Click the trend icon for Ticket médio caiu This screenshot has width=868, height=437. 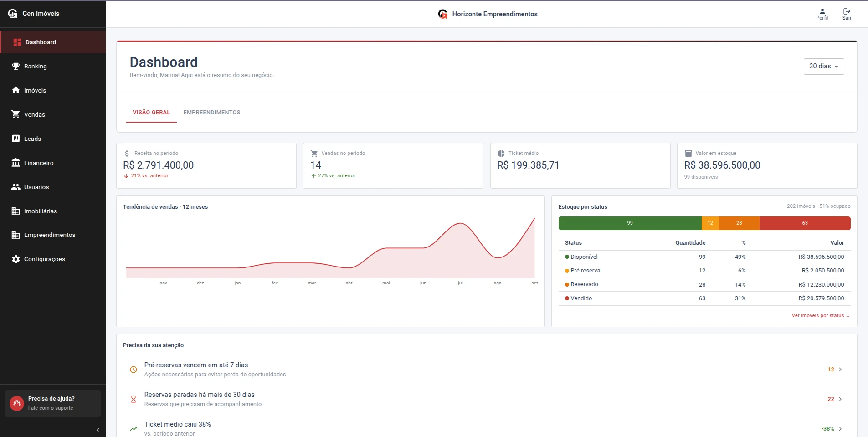coord(134,429)
